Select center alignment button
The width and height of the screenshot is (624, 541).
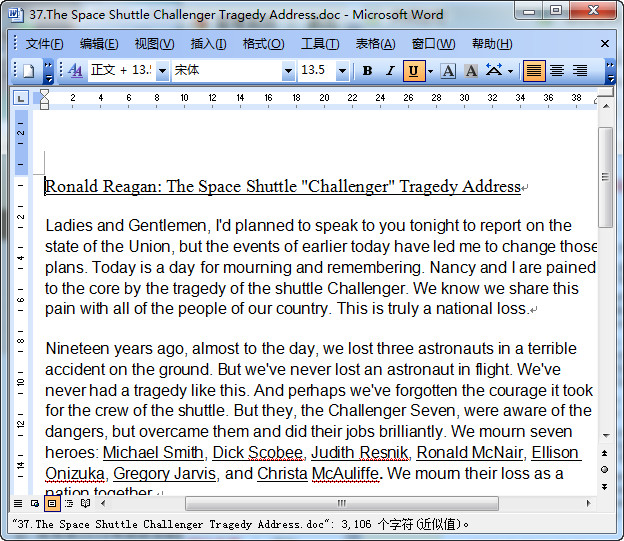click(x=557, y=71)
